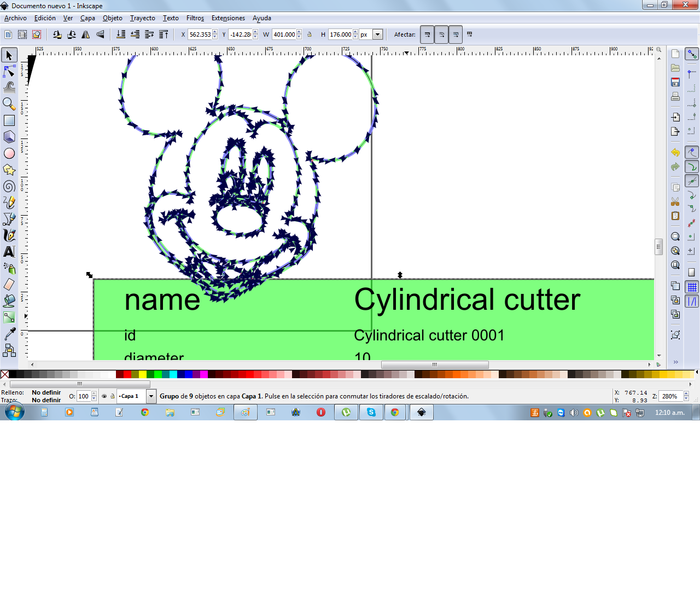The width and height of the screenshot is (700, 590).
Task: Pick the yellow color swatch
Action: click(x=143, y=374)
